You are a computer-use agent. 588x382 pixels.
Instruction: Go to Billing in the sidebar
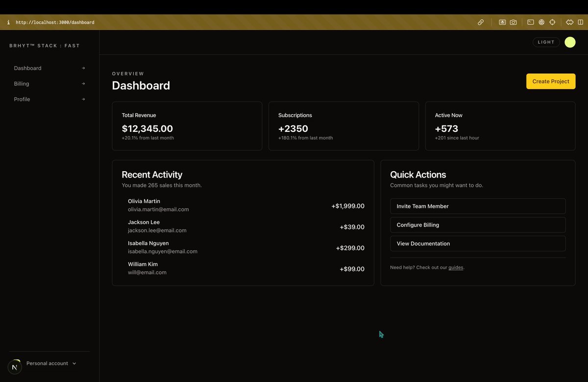(x=49, y=84)
